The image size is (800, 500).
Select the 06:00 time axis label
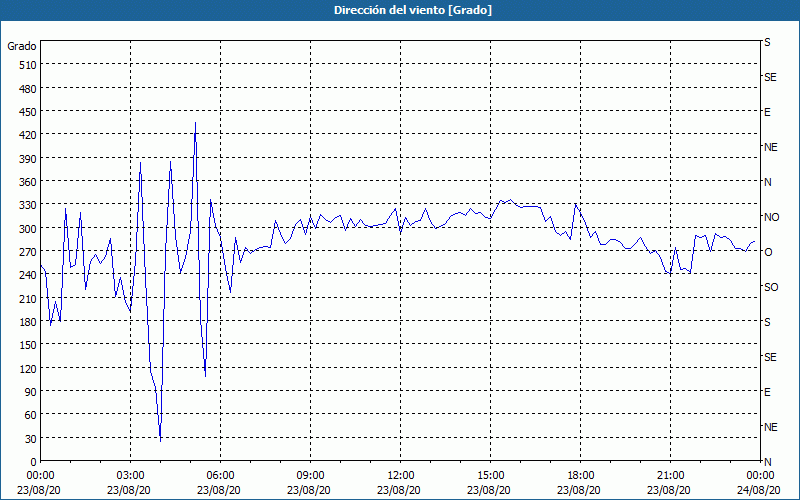[220, 476]
